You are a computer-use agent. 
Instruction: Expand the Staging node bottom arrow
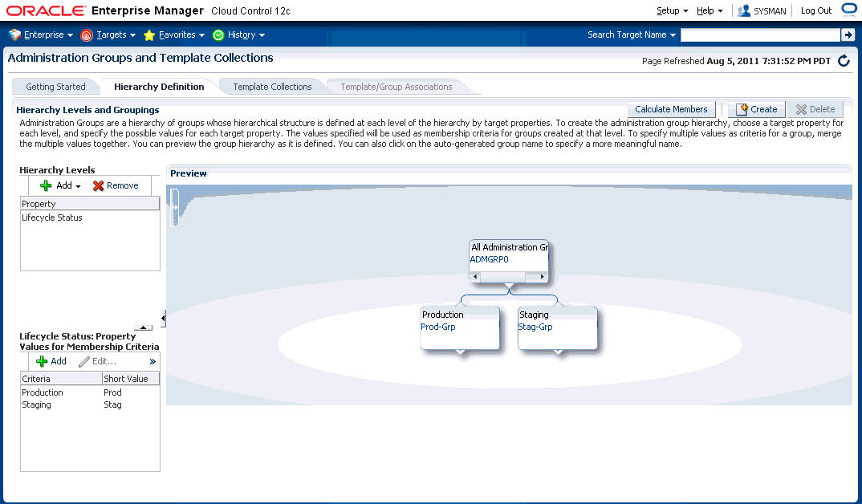point(558,352)
